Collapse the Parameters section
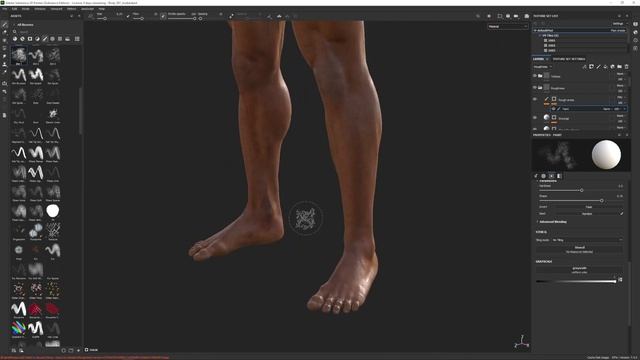Viewport: 640px width, 360px height. pos(547,181)
